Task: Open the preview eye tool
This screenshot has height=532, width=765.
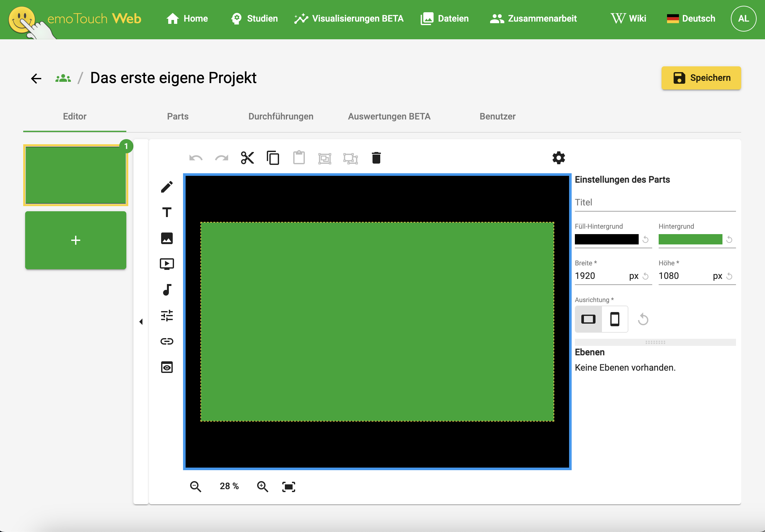Action: (167, 367)
